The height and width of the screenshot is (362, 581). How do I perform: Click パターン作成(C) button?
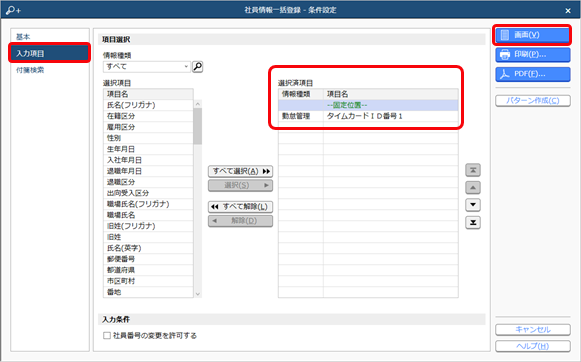(x=532, y=101)
